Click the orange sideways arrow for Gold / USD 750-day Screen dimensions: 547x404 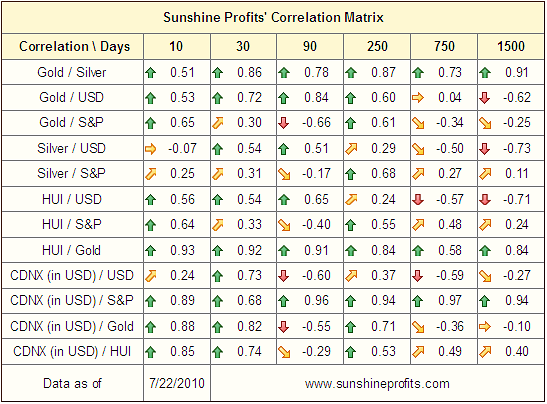(x=418, y=98)
